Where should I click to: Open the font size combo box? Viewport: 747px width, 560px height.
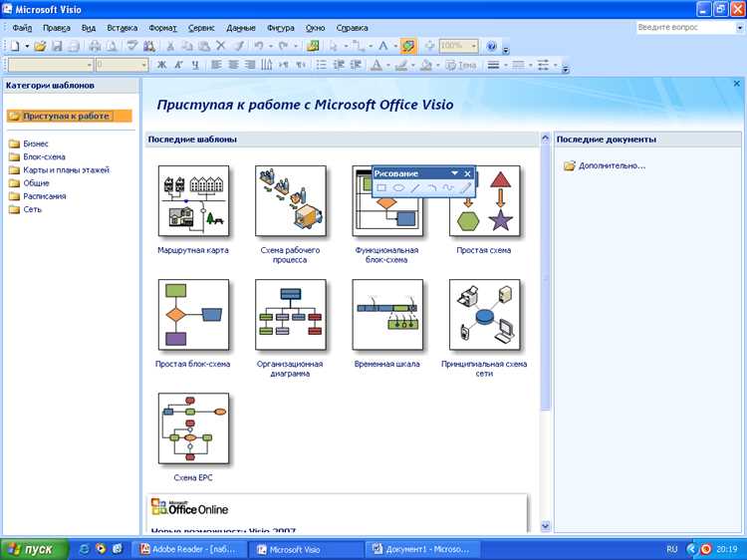pyautogui.click(x=122, y=65)
